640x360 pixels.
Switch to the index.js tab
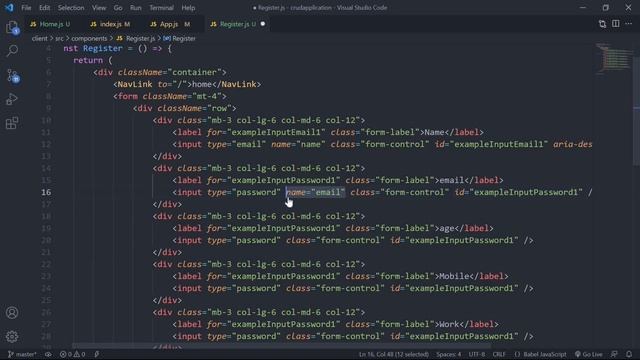click(x=110, y=24)
